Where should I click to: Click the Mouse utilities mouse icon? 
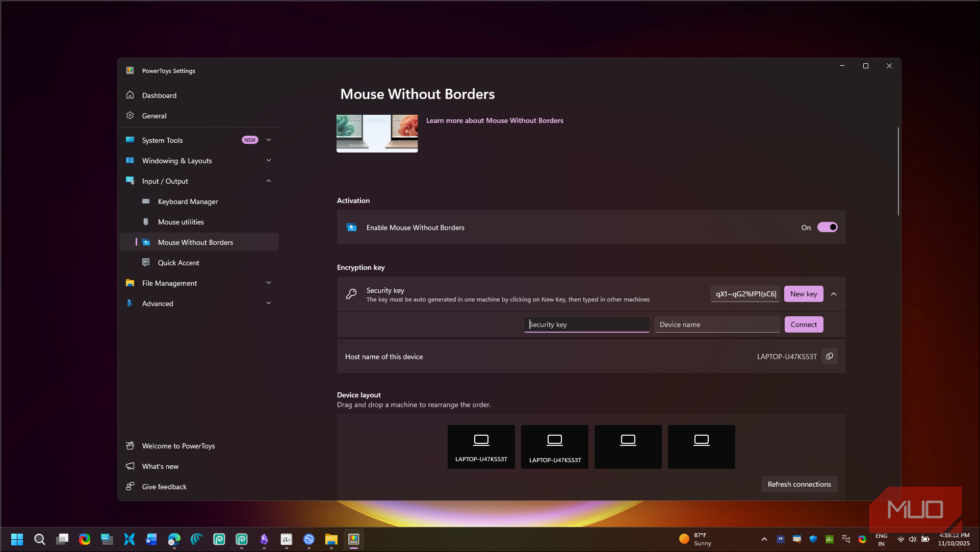[146, 222]
